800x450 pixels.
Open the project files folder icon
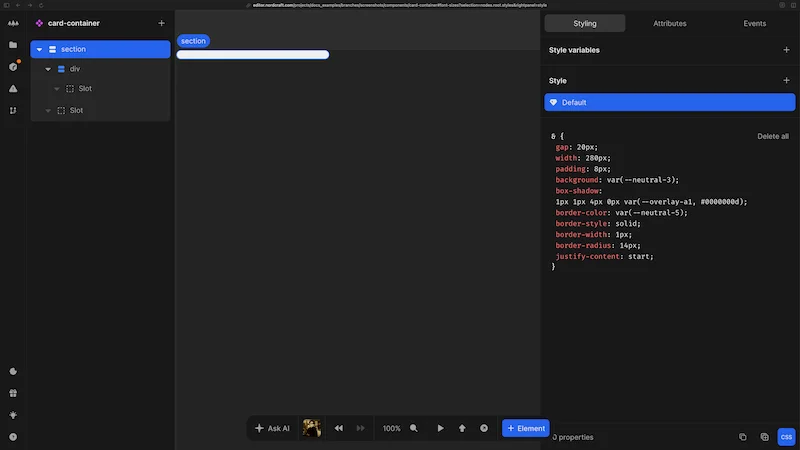click(x=13, y=45)
